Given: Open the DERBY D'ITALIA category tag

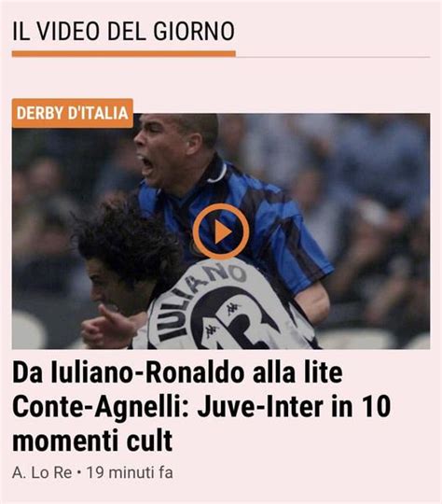Looking at the screenshot, I should coord(73,113).
